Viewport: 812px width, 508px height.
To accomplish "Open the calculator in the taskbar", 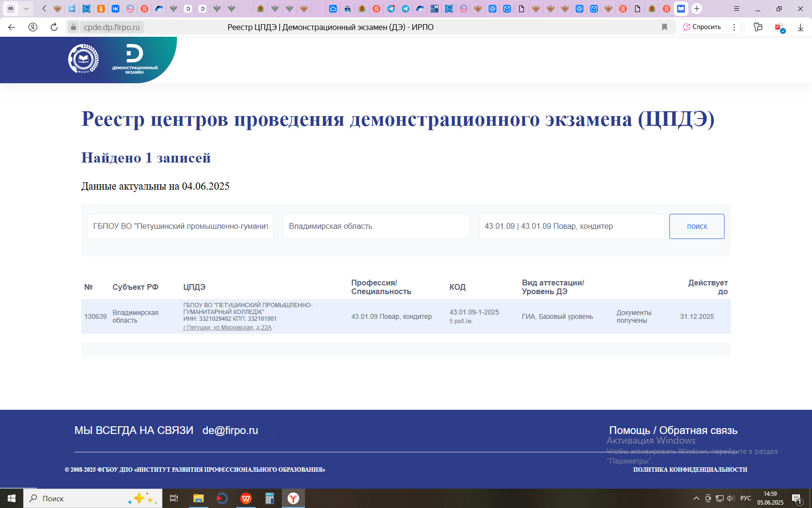I will pyautogui.click(x=269, y=498).
